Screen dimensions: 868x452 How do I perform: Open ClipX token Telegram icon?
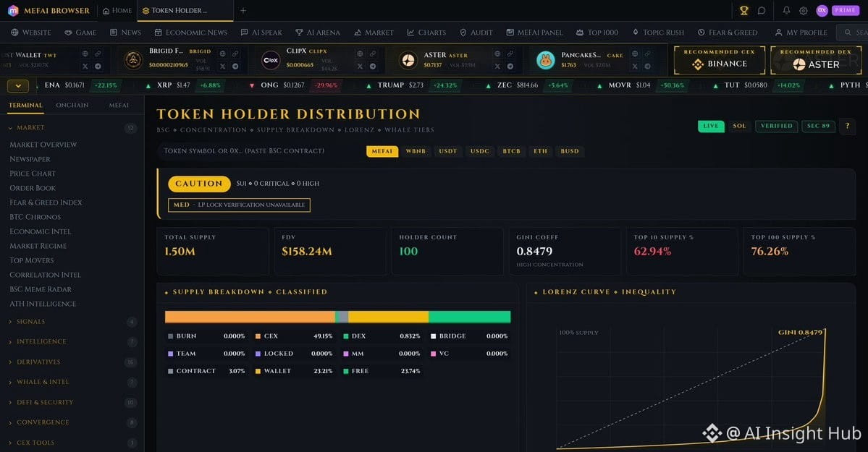[373, 67]
